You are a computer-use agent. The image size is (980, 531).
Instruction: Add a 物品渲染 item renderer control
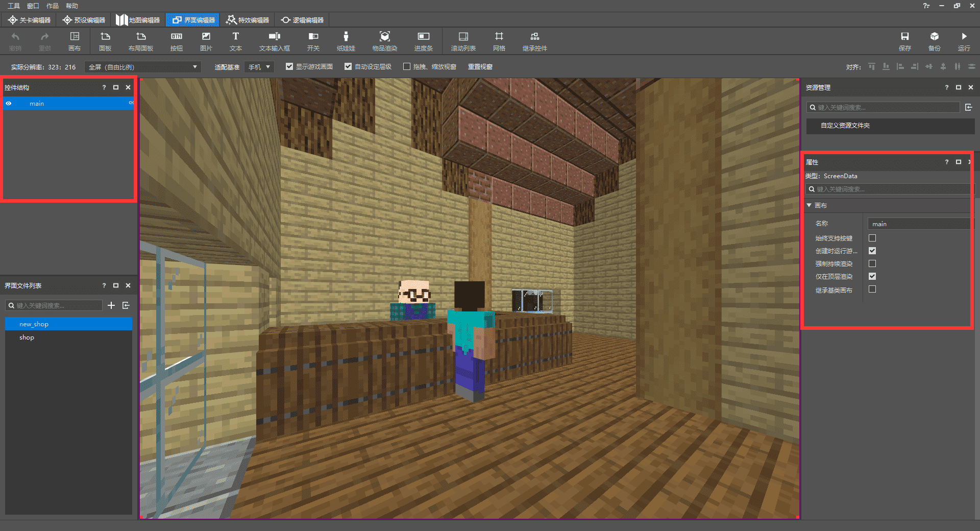point(385,41)
